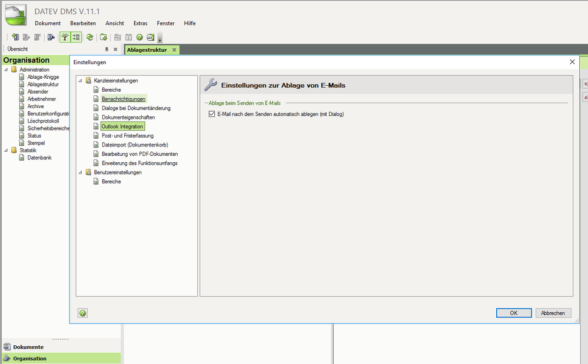588x364 pixels.
Task: Click the green help icon in toolbar
Action: point(139,37)
